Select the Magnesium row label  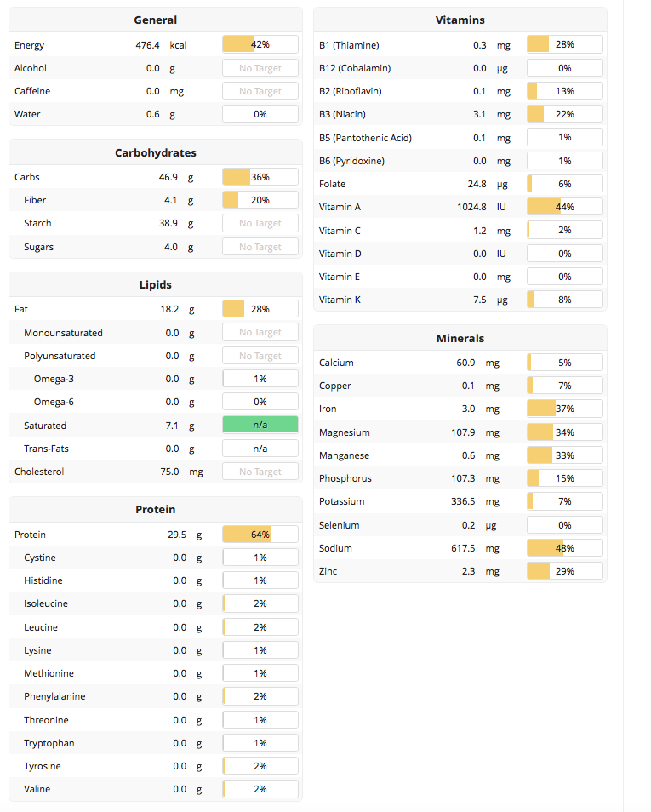345,432
